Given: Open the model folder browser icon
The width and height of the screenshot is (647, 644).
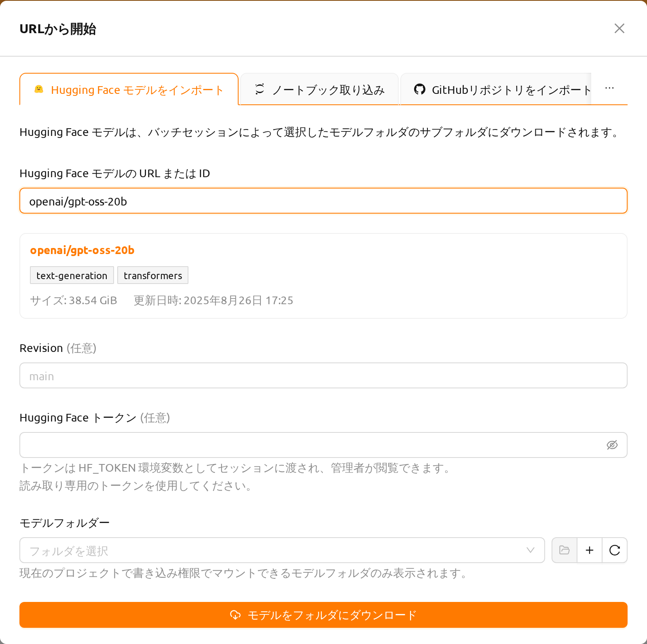Looking at the screenshot, I should (565, 550).
